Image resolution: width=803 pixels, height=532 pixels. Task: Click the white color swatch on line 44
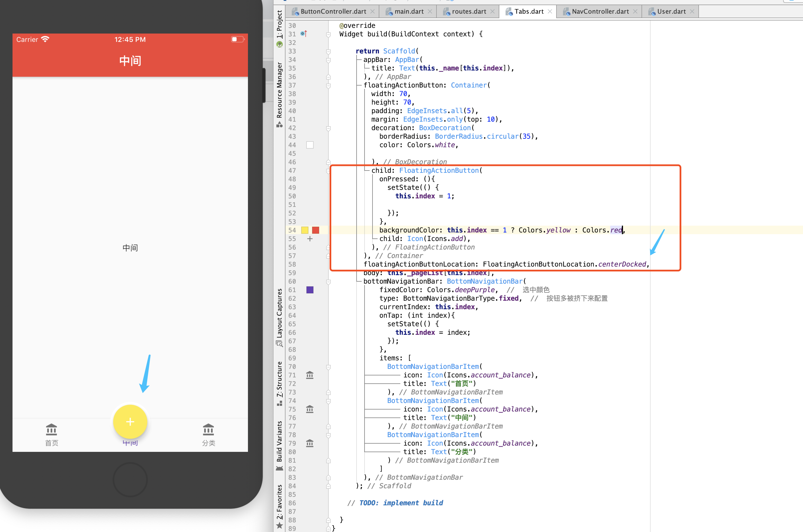coord(310,145)
